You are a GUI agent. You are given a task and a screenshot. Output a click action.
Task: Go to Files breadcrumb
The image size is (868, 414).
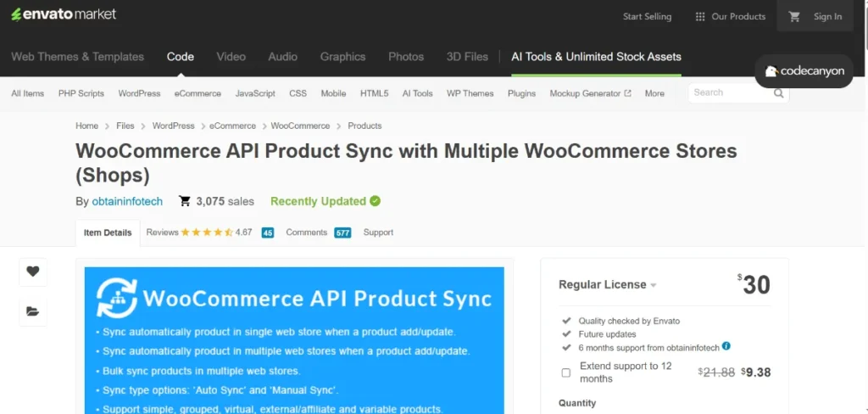[125, 126]
